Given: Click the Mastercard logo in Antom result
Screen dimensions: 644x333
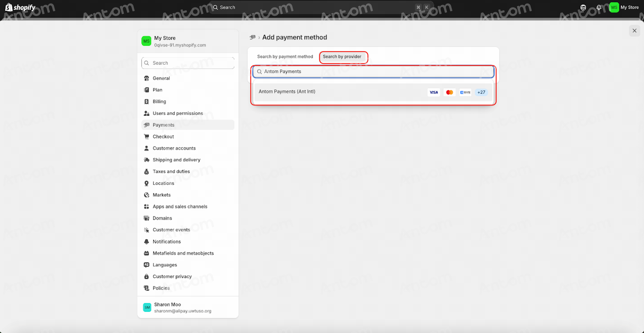Looking at the screenshot, I should pos(450,92).
